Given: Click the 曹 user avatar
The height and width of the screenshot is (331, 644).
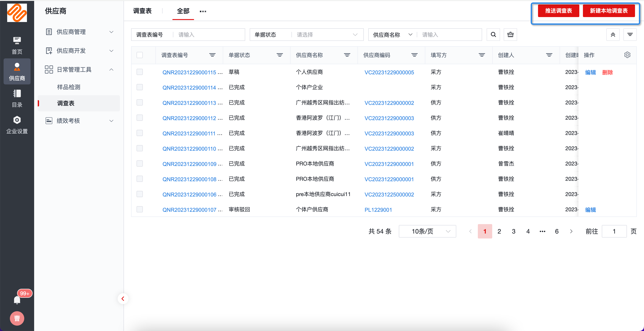Looking at the screenshot, I should tap(17, 318).
